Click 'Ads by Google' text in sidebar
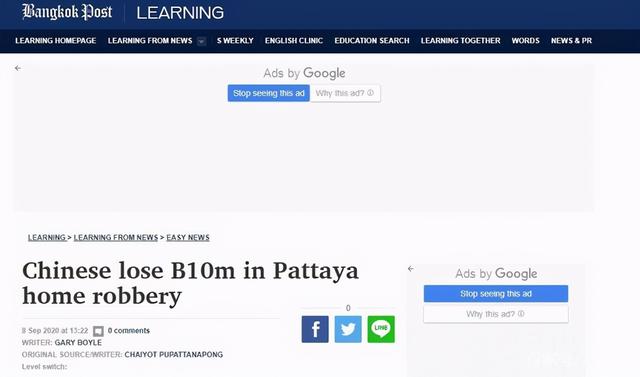The width and height of the screenshot is (640, 377). click(496, 274)
